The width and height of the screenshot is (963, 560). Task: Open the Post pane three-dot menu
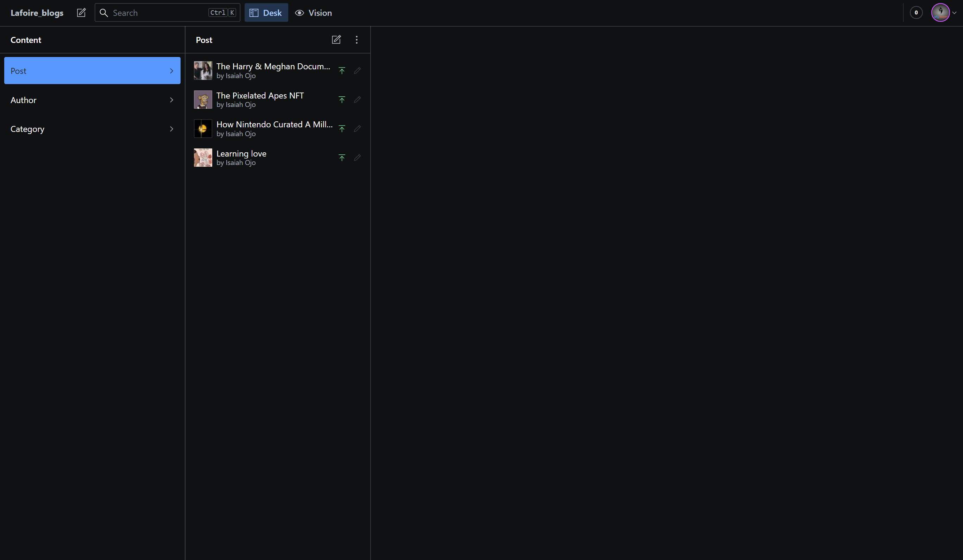click(357, 40)
